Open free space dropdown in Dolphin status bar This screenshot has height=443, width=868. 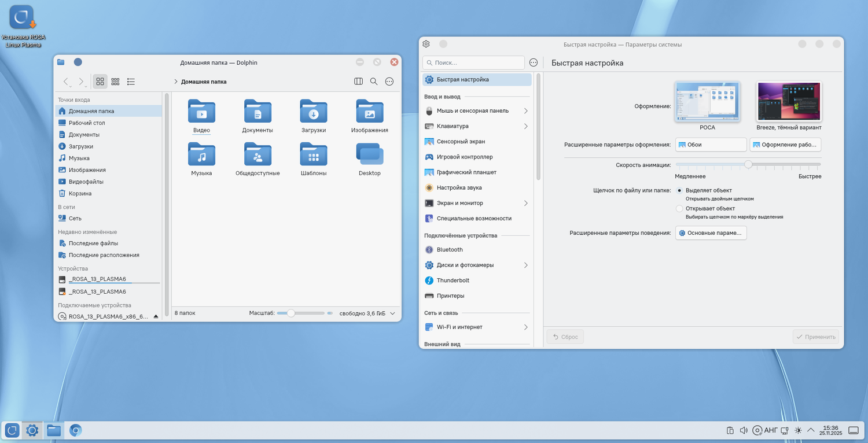point(393,313)
